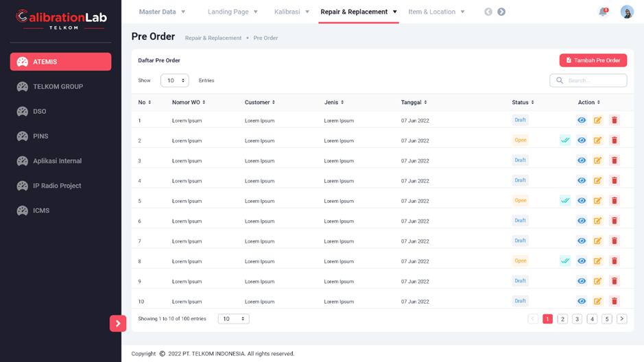
Task: Expand the Master Data dropdown menu
Action: 162,12
